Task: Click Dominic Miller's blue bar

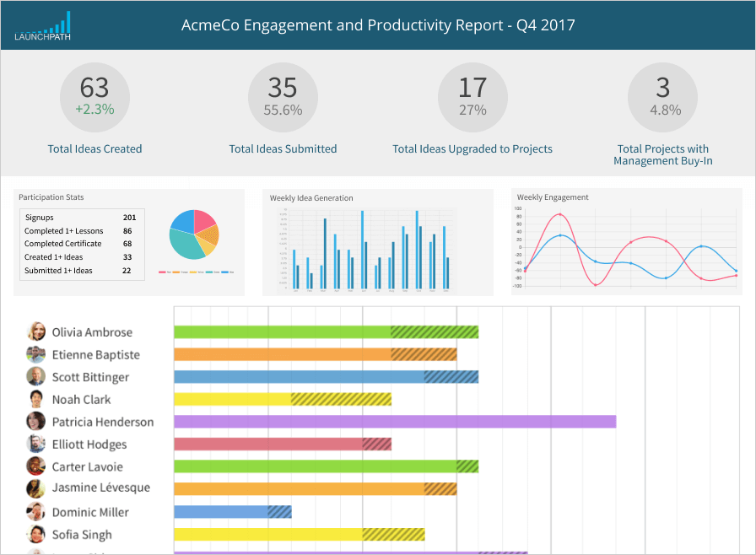Action: (233, 512)
